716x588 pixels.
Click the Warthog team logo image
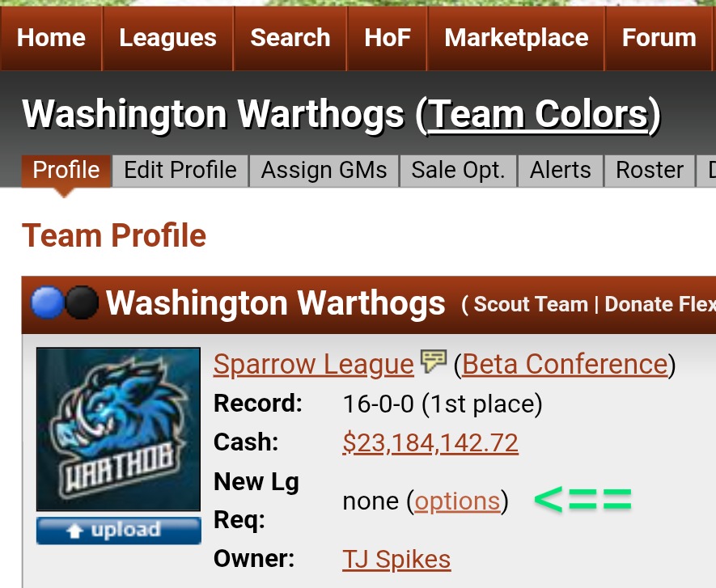click(x=118, y=429)
